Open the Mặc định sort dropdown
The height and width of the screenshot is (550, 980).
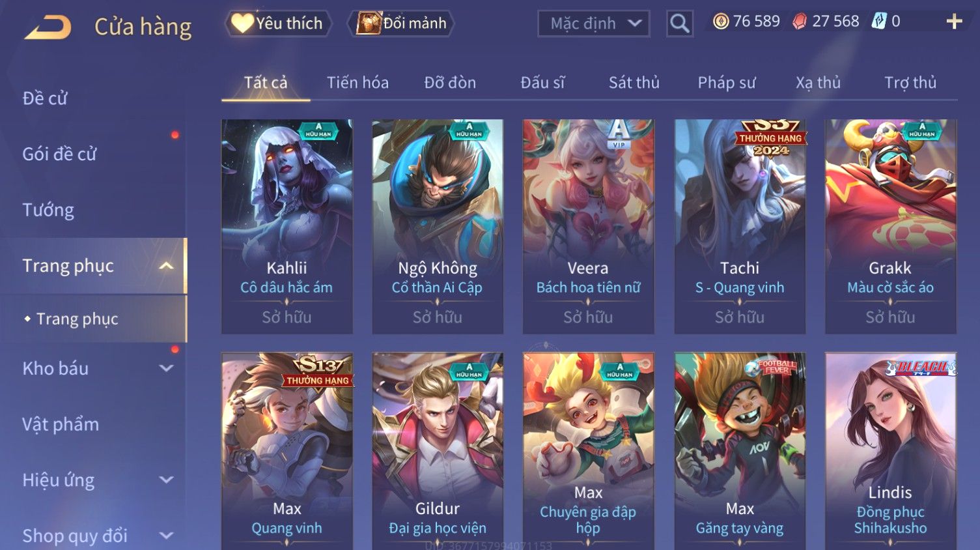coord(593,23)
